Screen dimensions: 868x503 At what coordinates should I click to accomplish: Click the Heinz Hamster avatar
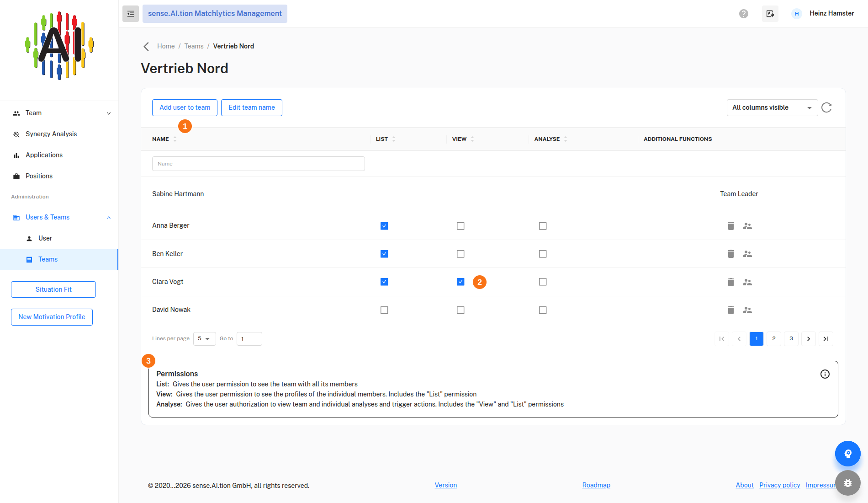point(797,14)
